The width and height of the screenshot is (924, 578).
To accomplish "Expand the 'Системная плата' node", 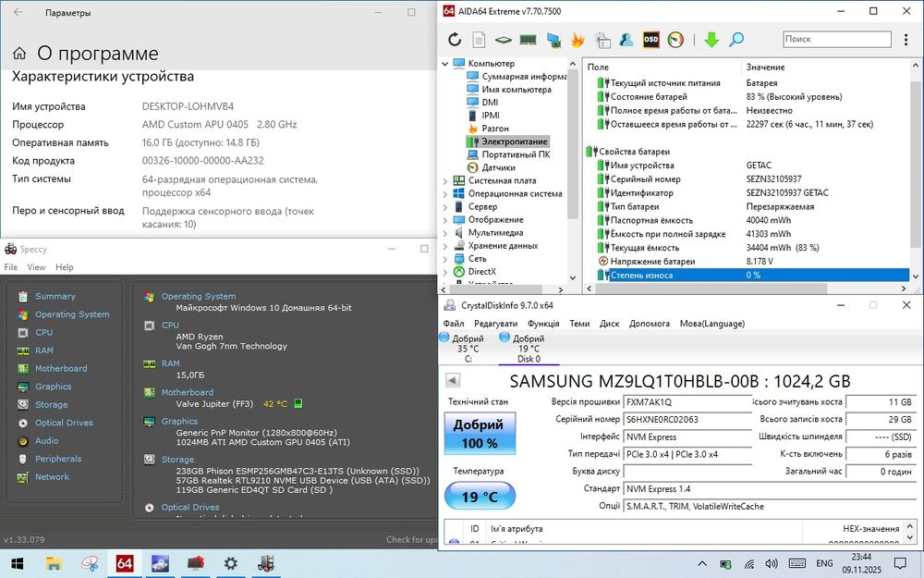I will [445, 181].
